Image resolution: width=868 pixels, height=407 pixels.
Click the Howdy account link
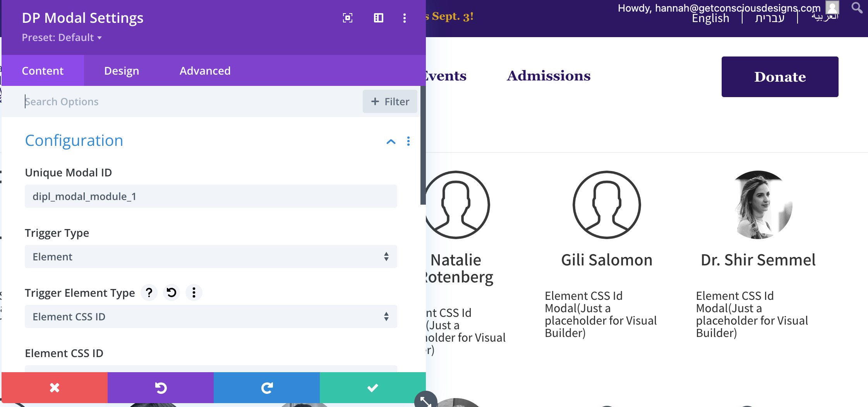[x=719, y=8]
